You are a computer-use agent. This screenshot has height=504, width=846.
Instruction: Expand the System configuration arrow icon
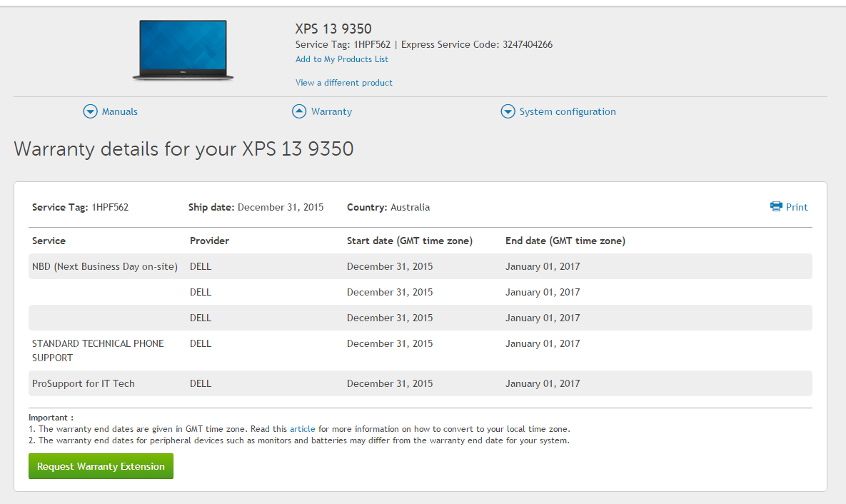[508, 111]
